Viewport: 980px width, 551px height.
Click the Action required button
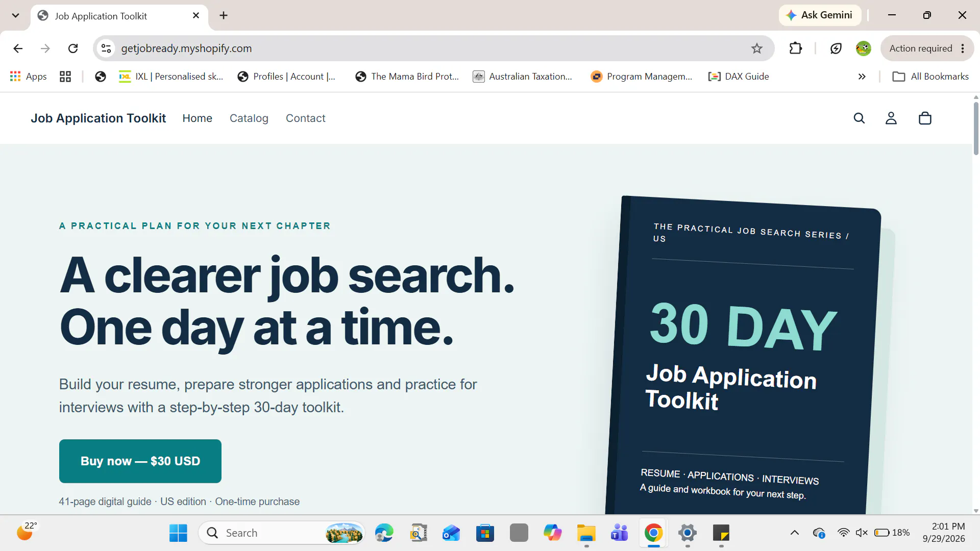tap(927, 48)
